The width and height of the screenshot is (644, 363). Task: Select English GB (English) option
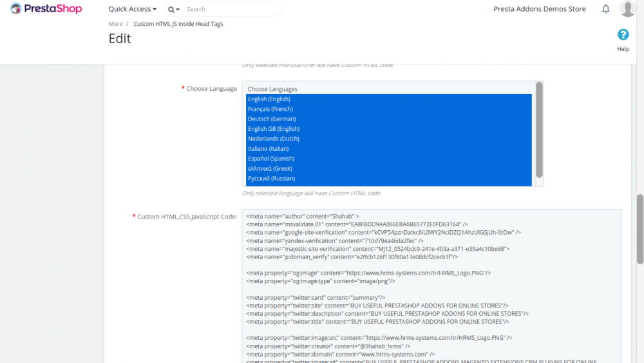[x=388, y=129]
